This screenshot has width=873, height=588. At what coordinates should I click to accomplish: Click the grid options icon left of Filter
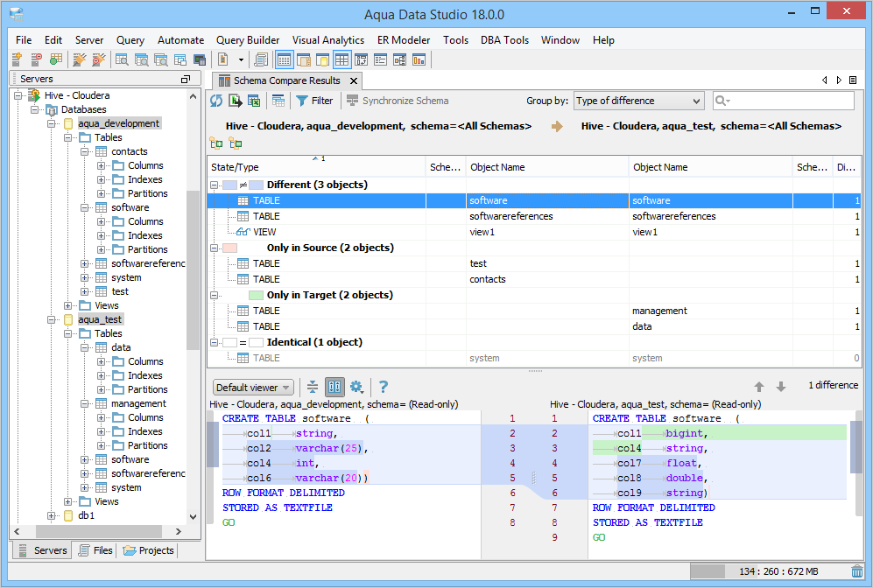click(278, 101)
